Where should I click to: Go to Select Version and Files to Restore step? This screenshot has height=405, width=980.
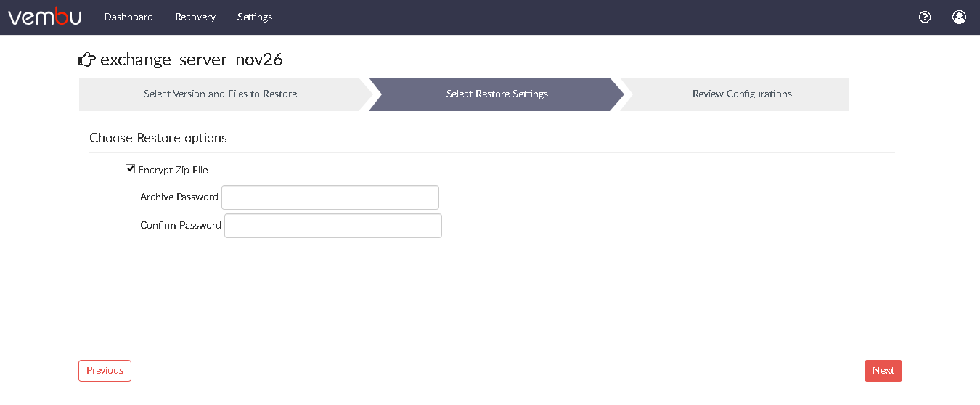click(x=221, y=94)
